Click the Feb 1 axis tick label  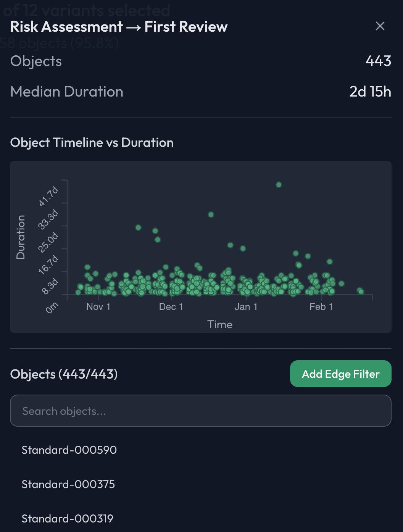click(321, 307)
